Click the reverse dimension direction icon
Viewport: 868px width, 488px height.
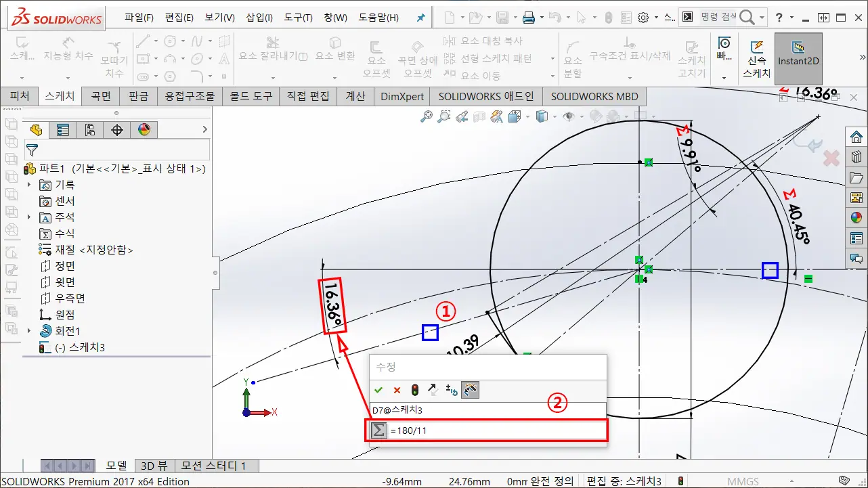click(x=433, y=390)
